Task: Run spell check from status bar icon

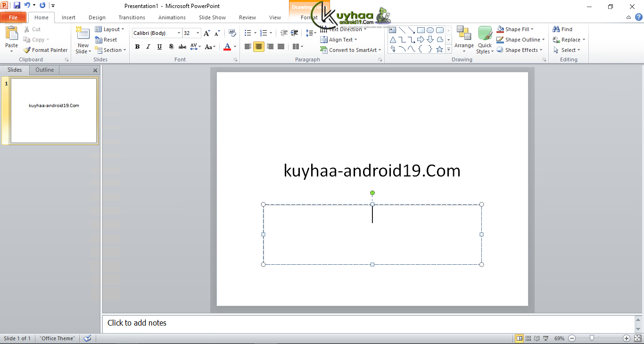Action: coord(87,338)
